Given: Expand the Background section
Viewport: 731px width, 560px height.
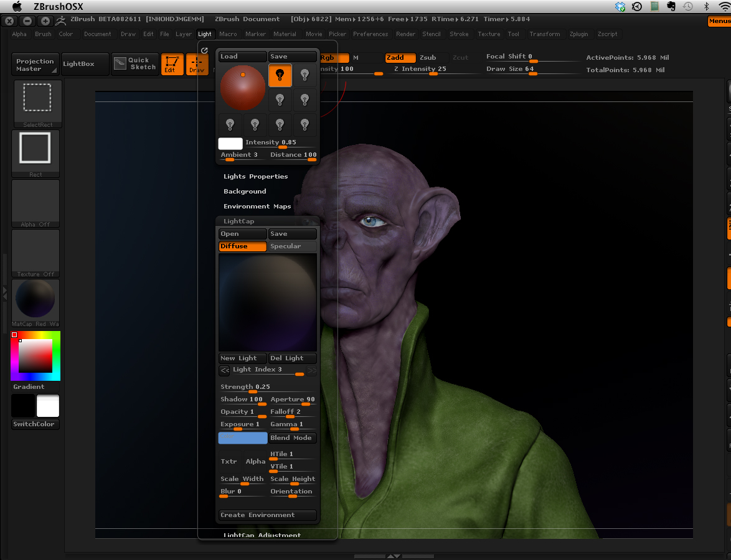Looking at the screenshot, I should coord(245,191).
